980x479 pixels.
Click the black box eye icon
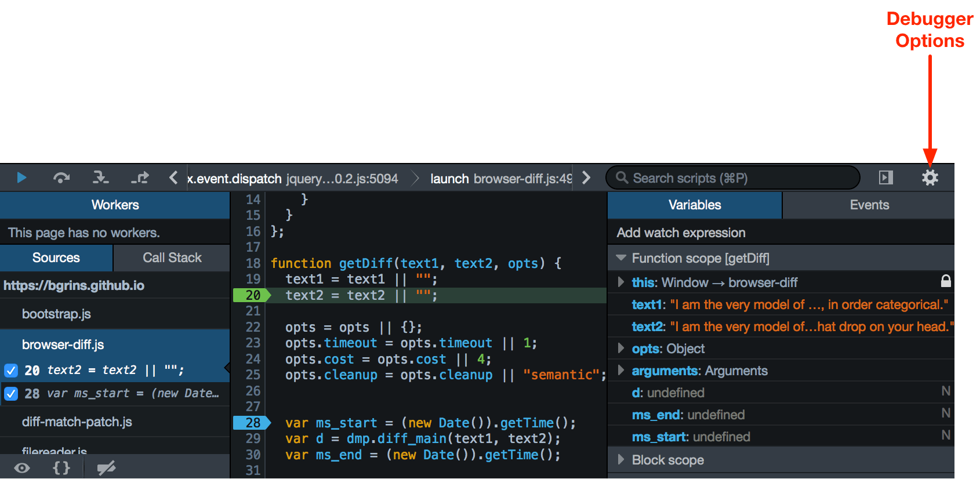[22, 468]
